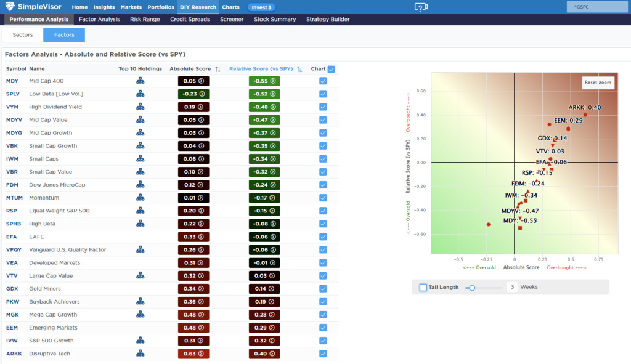631x364 pixels.
Task: Click the ^GSPC symbol search field
Action: [x=597, y=6]
